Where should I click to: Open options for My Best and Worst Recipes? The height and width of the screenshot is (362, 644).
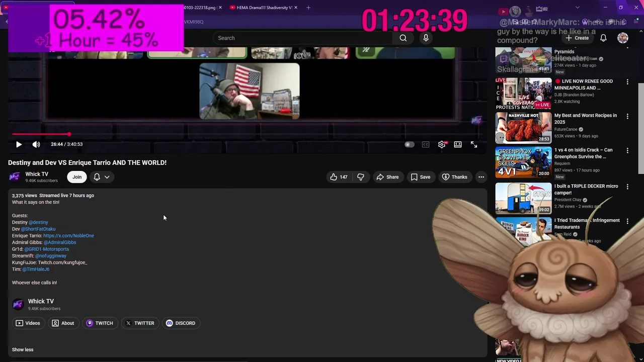[x=627, y=116]
